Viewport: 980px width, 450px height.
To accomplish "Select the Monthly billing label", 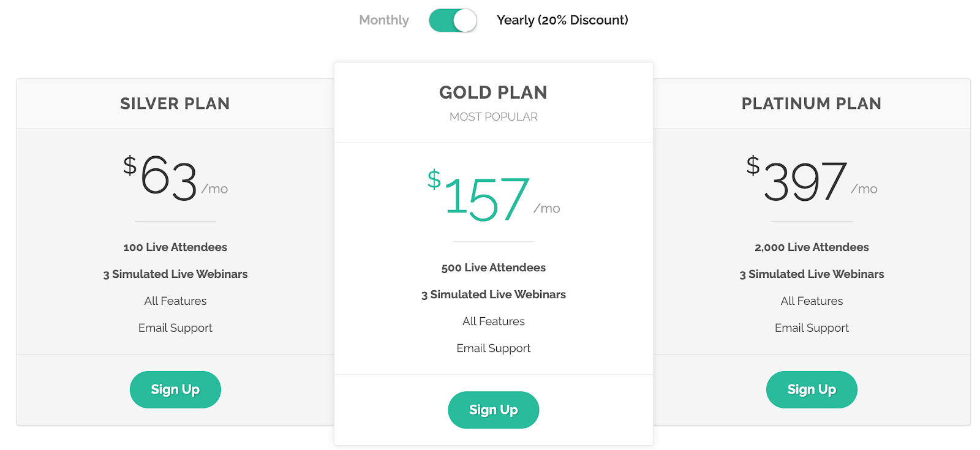I will [x=384, y=20].
